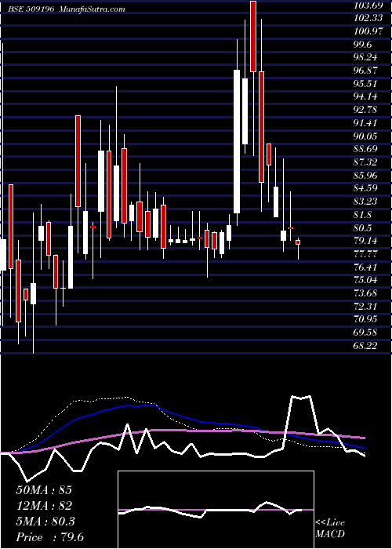Click the last small red candle near 79.14
392x549 pixels.
click(298, 242)
